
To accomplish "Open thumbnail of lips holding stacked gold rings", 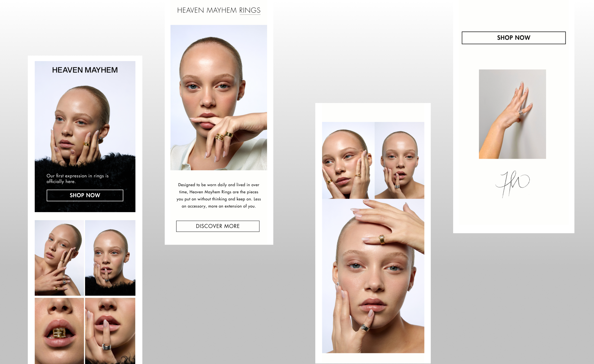I will click(59, 331).
